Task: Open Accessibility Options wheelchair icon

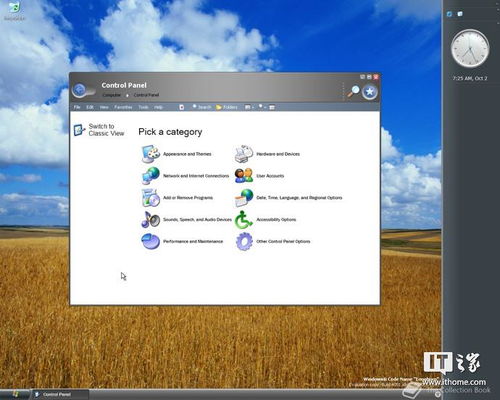Action: (x=244, y=219)
